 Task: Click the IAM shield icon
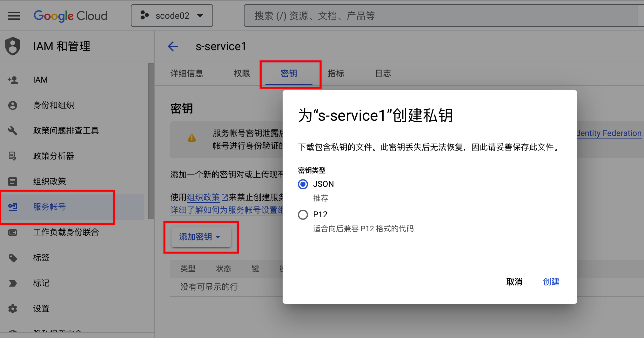coord(13,46)
